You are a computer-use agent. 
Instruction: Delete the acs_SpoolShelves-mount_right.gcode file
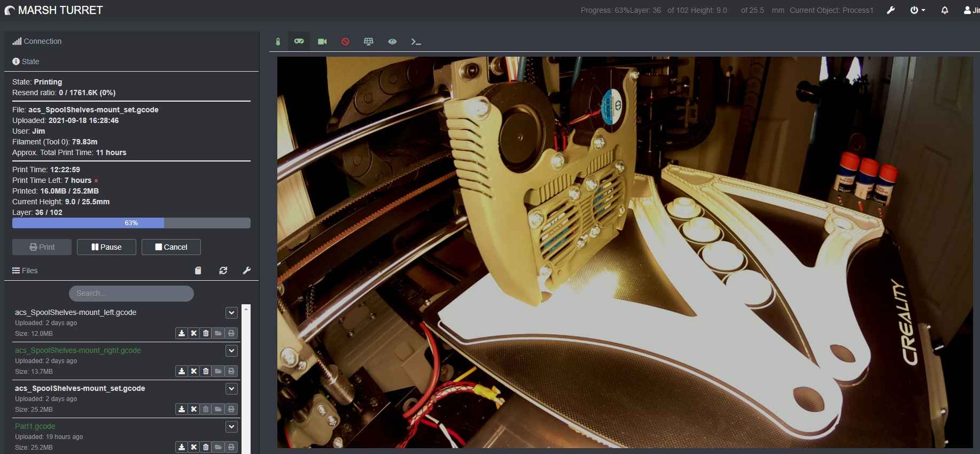pos(206,371)
